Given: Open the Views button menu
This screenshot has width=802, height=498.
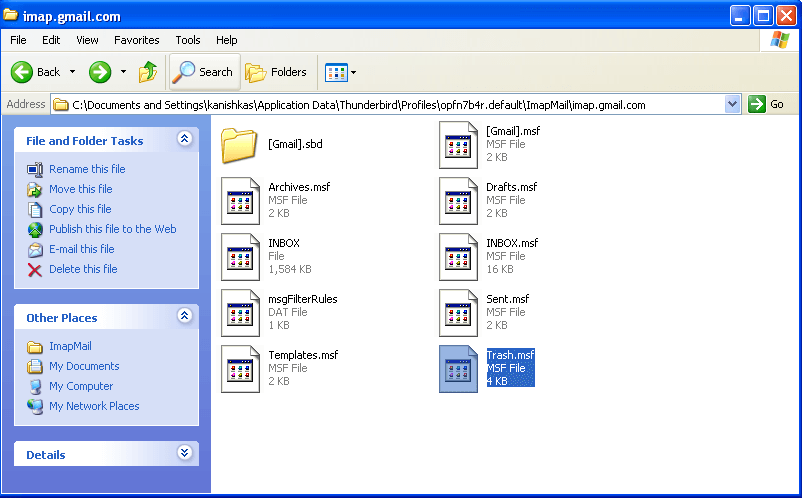Looking at the screenshot, I should pos(341,73).
